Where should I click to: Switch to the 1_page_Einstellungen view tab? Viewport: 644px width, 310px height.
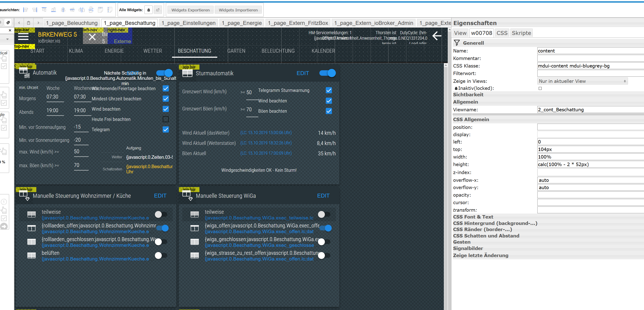[x=188, y=23]
